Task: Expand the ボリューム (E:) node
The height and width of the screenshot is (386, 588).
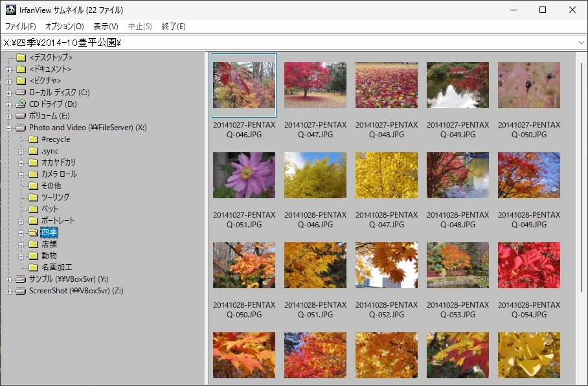Action: pos(8,117)
